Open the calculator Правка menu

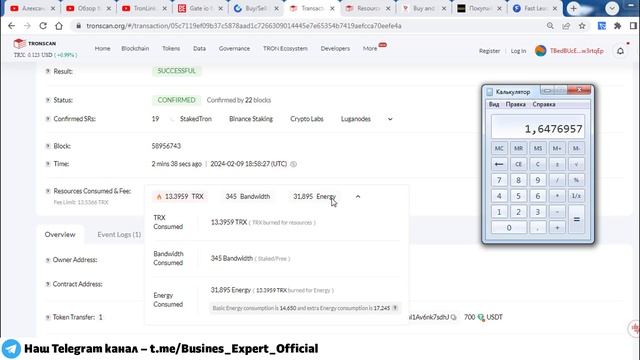516,104
